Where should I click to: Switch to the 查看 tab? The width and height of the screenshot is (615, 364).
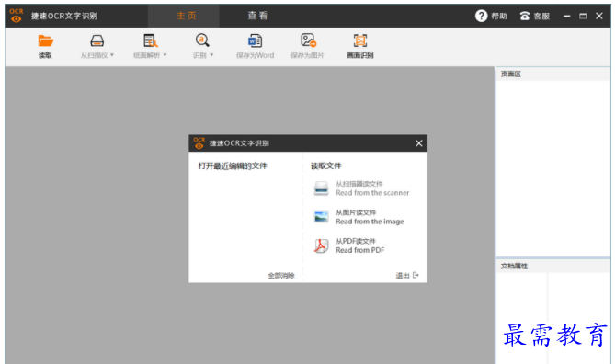[x=257, y=16]
